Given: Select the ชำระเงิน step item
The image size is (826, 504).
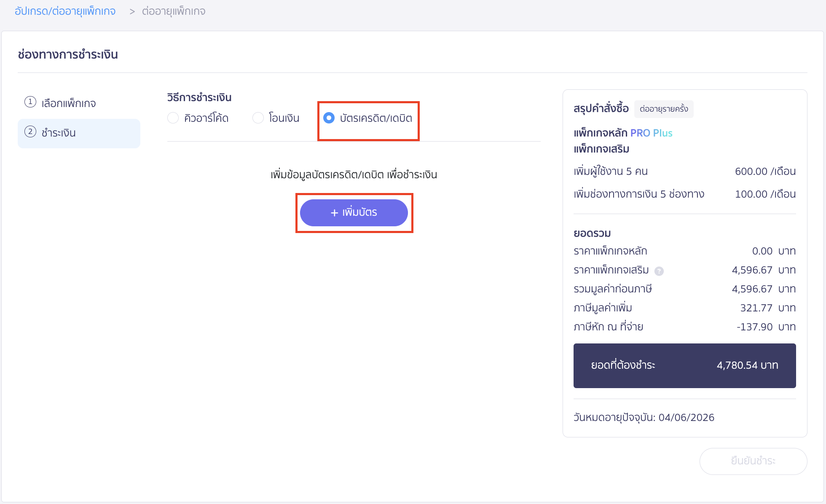Looking at the screenshot, I should [58, 133].
